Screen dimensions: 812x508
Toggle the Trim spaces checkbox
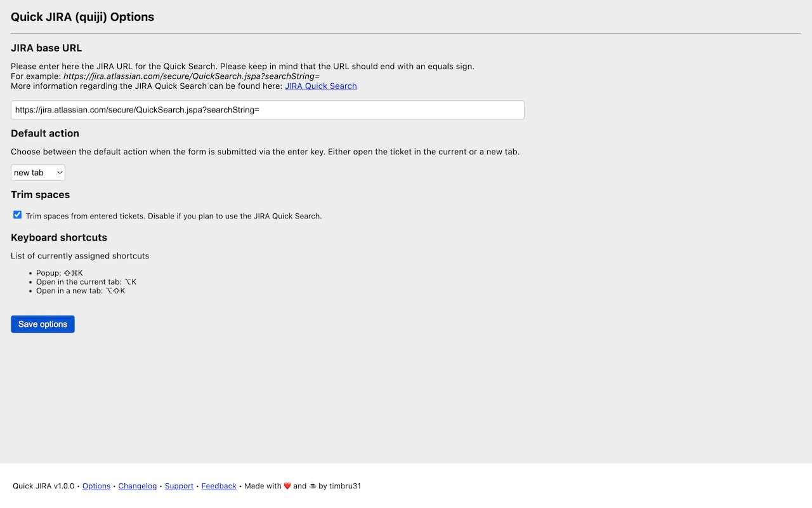[x=17, y=215]
